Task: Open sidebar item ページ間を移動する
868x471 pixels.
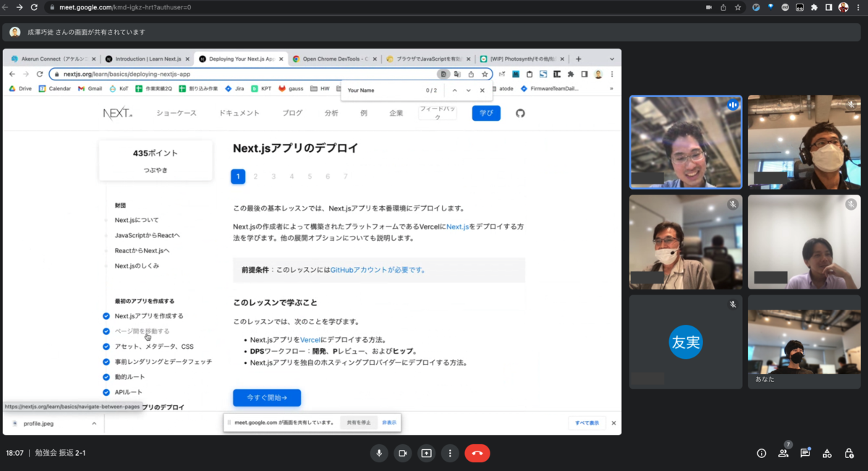Action: click(142, 331)
